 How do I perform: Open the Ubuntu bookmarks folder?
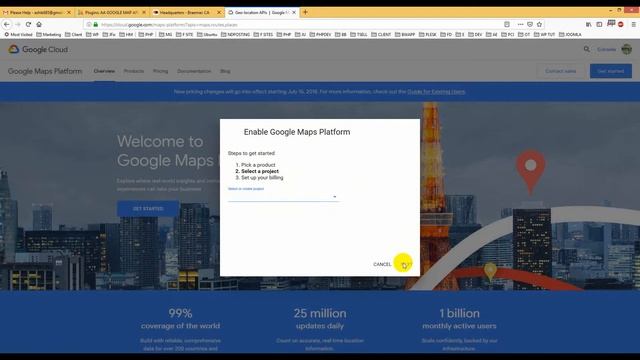pos(207,35)
